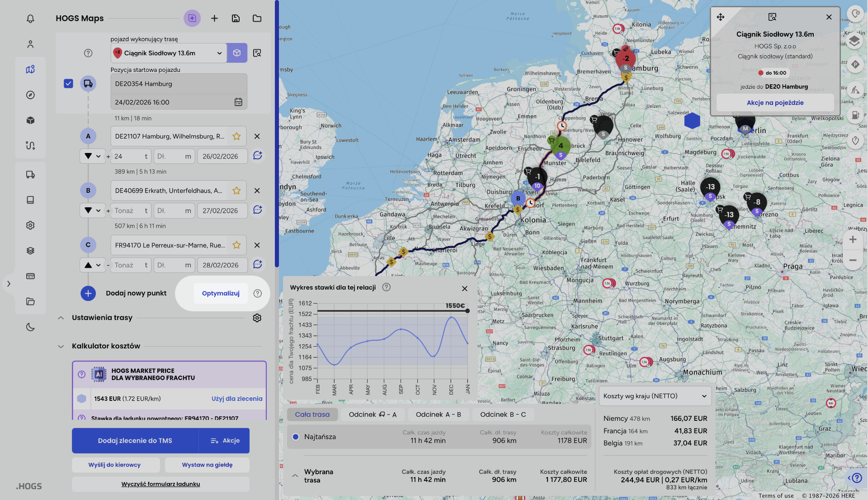Switch to the Odcinek A - B tab
This screenshot has width=868, height=500.
coord(438,414)
